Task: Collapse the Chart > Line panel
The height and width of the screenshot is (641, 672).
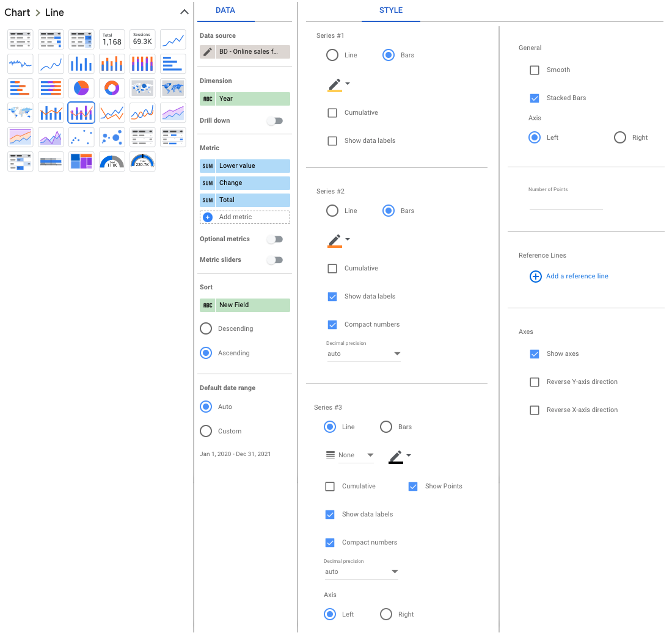Action: (184, 12)
